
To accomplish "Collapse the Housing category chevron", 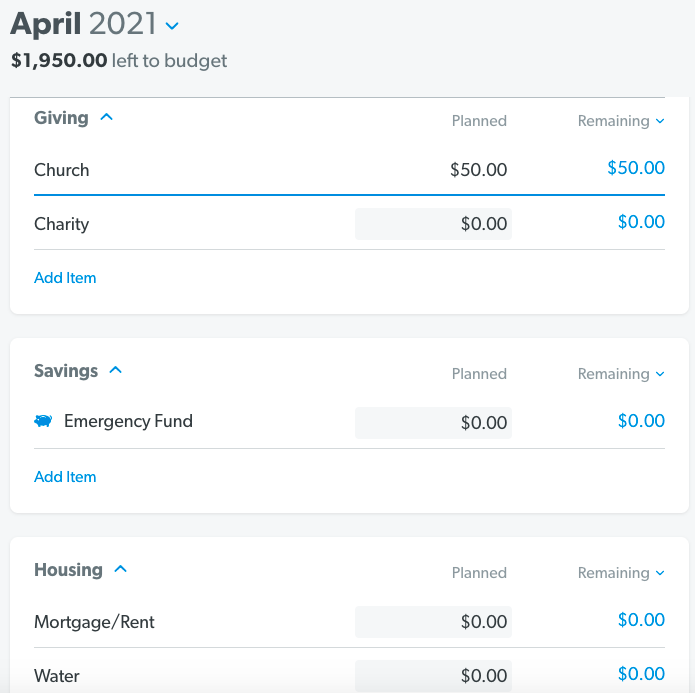I will [x=121, y=569].
